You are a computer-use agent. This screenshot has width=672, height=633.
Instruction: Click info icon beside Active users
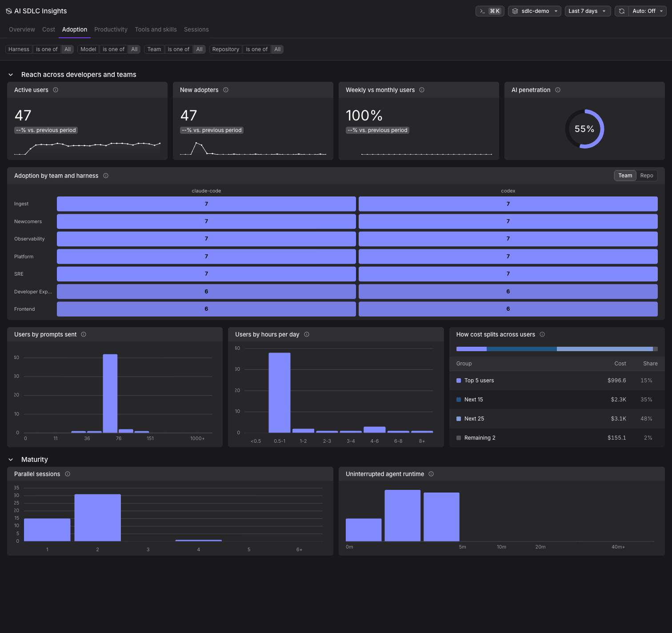coord(56,90)
